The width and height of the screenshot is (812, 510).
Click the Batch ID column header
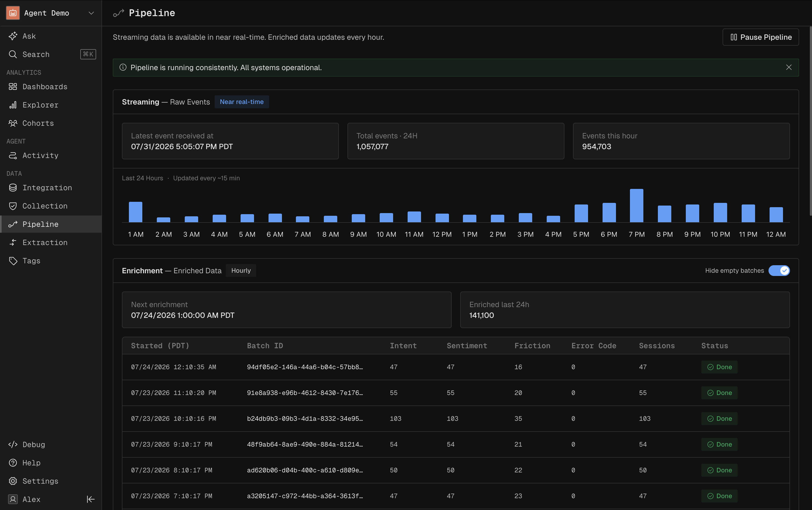pyautogui.click(x=265, y=346)
